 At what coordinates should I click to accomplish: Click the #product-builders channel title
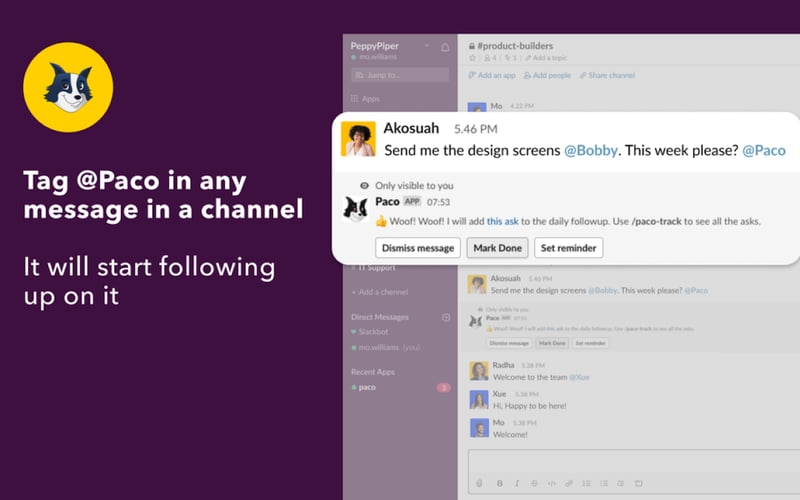515,46
